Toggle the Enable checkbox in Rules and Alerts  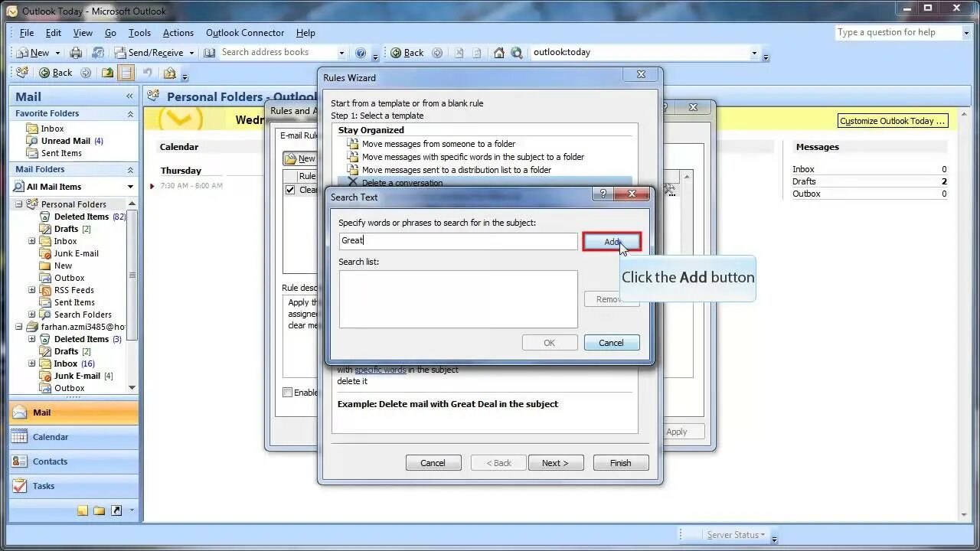point(288,393)
